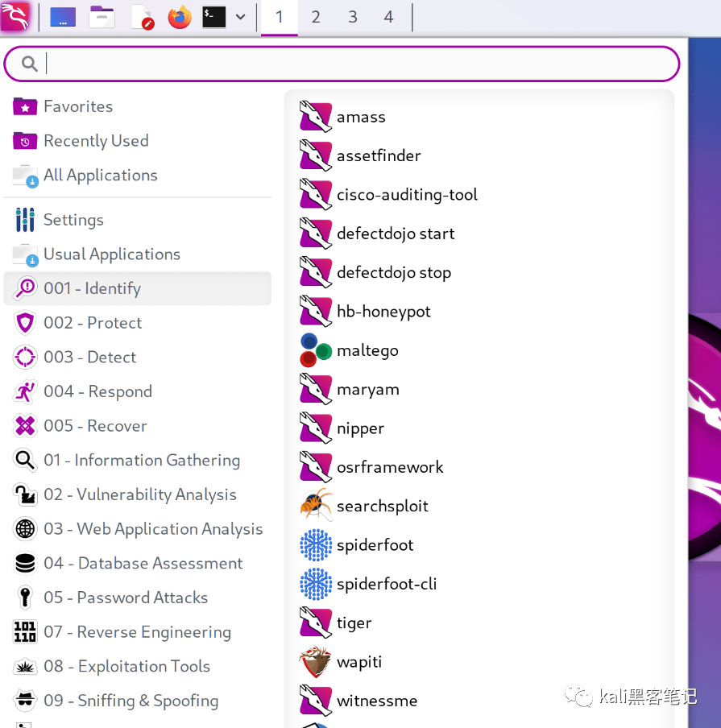The image size is (721, 728).
Task: Launch hb-honeypot tool
Action: point(479,312)
